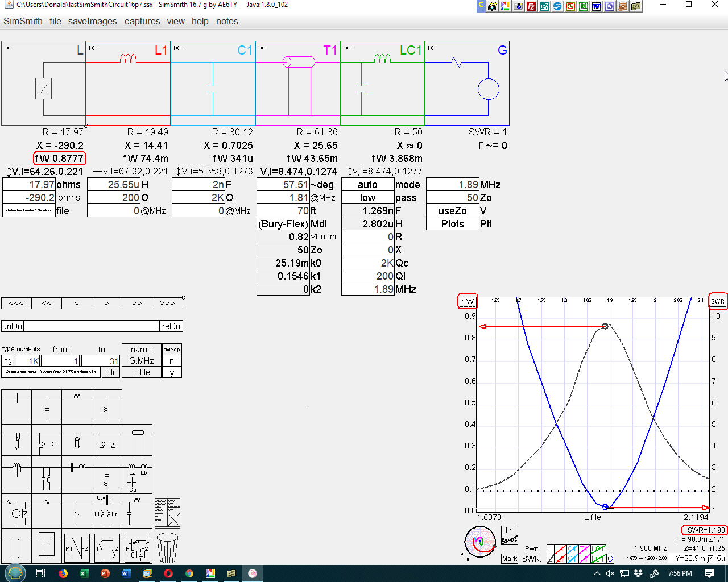Viewport: 728px width, 582px height.
Task: Open the captures menu
Action: pos(142,21)
